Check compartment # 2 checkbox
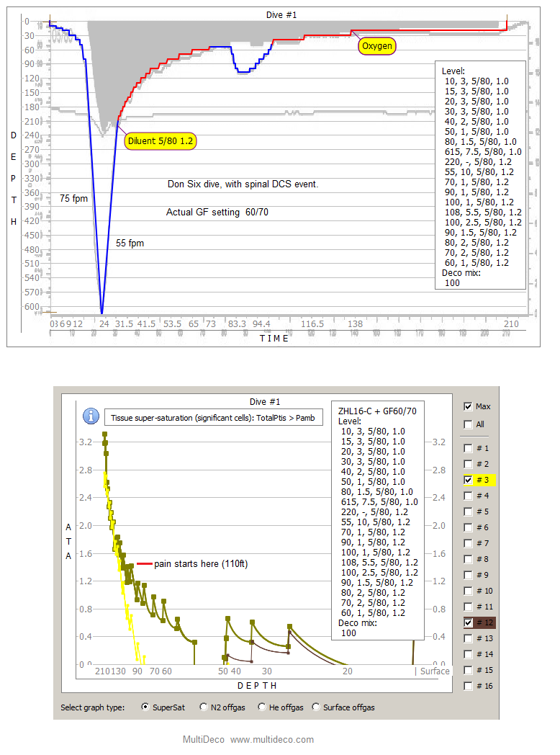 [x=468, y=464]
